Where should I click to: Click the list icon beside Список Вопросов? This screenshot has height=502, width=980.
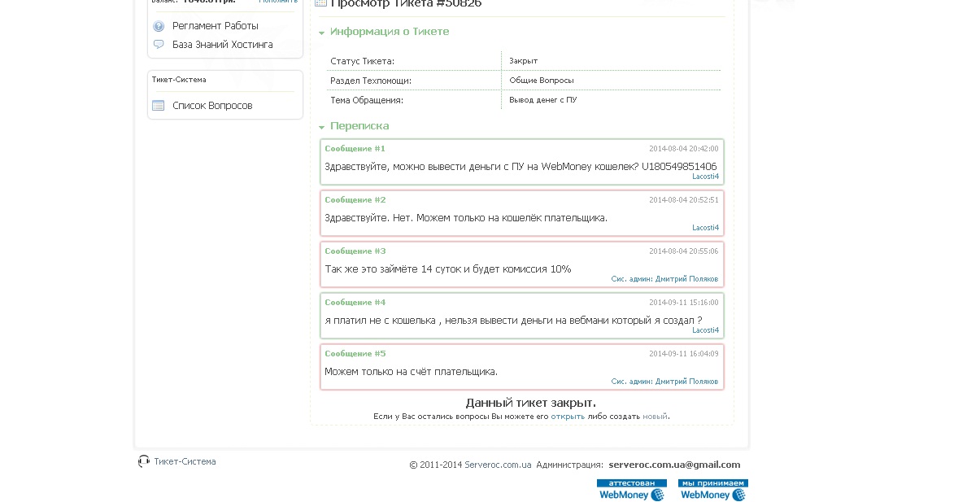(x=159, y=106)
